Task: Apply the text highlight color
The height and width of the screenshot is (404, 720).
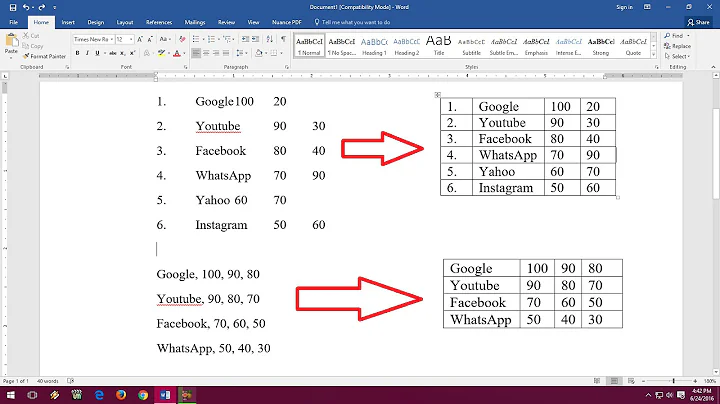Action: tap(161, 53)
